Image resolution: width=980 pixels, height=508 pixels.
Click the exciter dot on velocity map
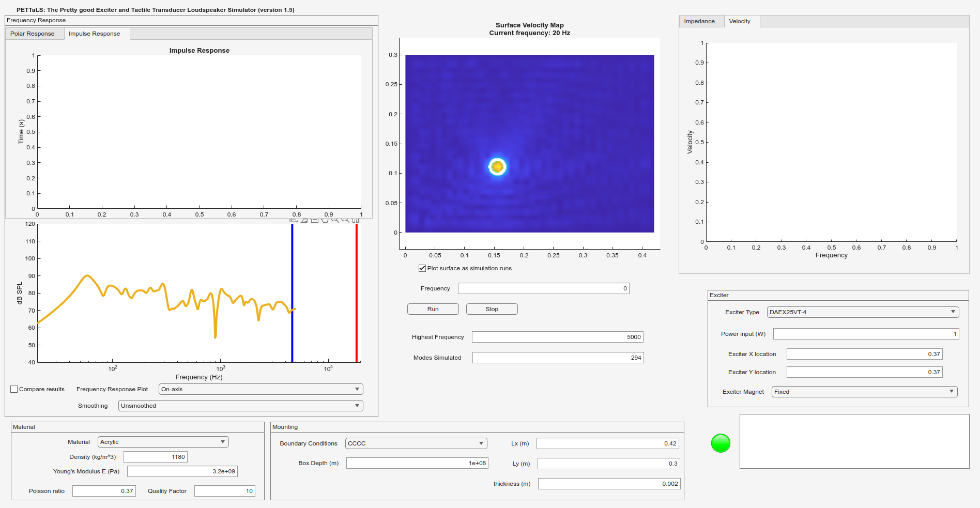[x=497, y=166]
